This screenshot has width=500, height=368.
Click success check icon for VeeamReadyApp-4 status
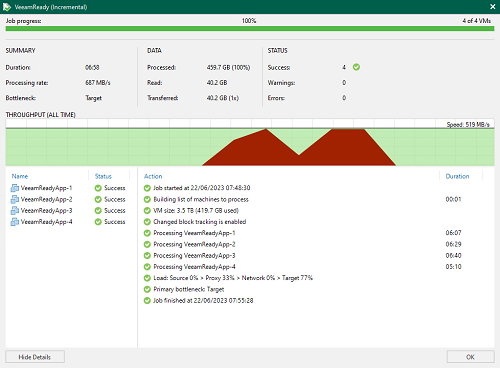tap(98, 222)
